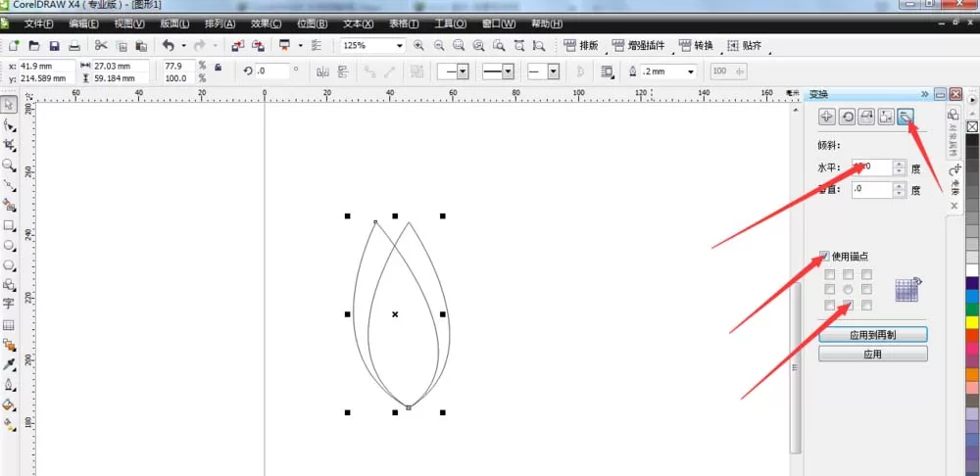Screen dimensions: 980x476
Task: Click the 应用到再制 button
Action: tap(873, 335)
